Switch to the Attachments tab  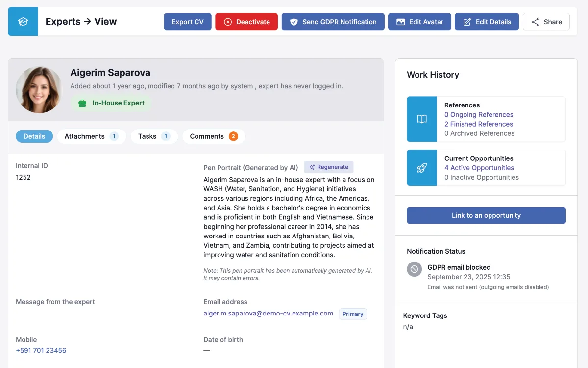[x=92, y=136]
